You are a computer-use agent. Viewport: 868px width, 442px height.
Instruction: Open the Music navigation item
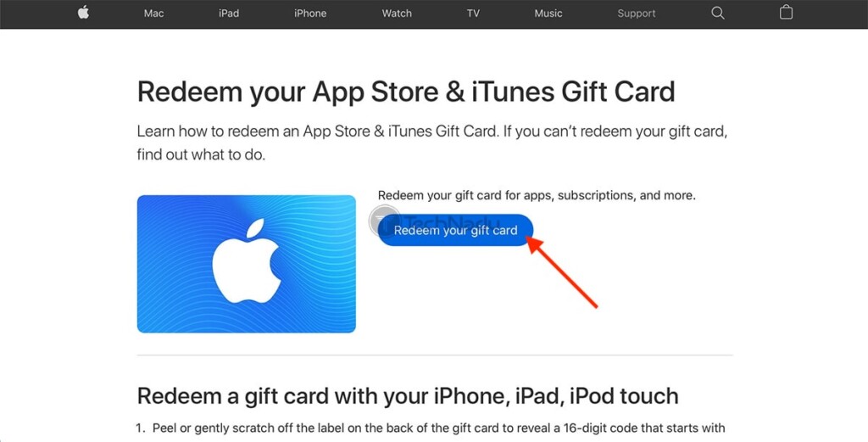click(548, 14)
